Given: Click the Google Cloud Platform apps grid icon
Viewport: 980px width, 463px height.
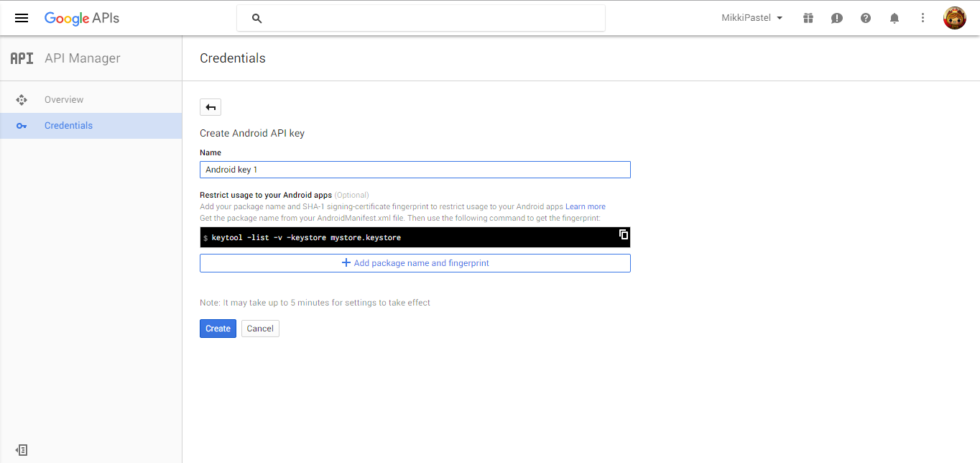Looking at the screenshot, I should click(808, 18).
